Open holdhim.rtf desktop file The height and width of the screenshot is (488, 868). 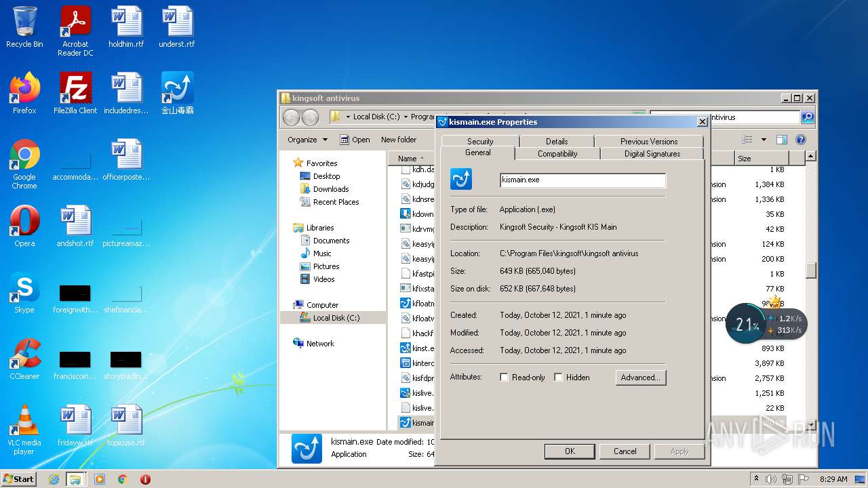click(x=126, y=27)
